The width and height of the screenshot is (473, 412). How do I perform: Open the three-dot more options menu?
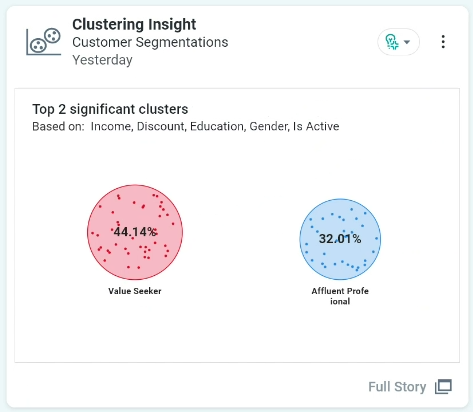point(443,42)
